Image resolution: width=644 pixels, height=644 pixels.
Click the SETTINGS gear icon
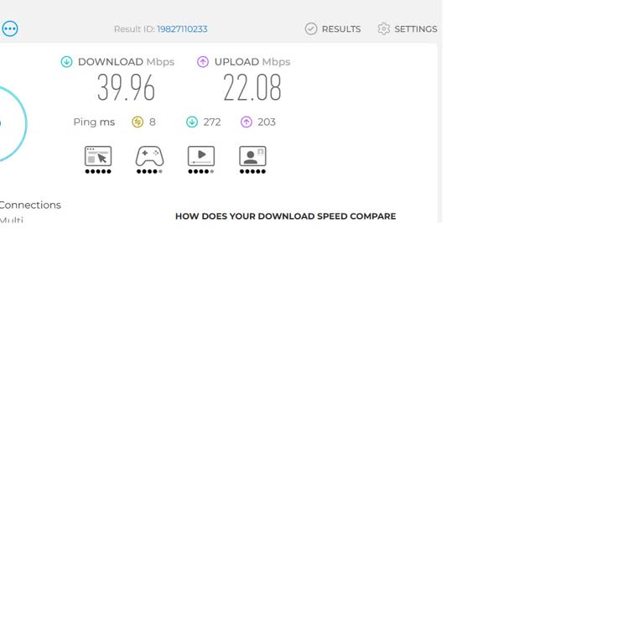pyautogui.click(x=383, y=29)
